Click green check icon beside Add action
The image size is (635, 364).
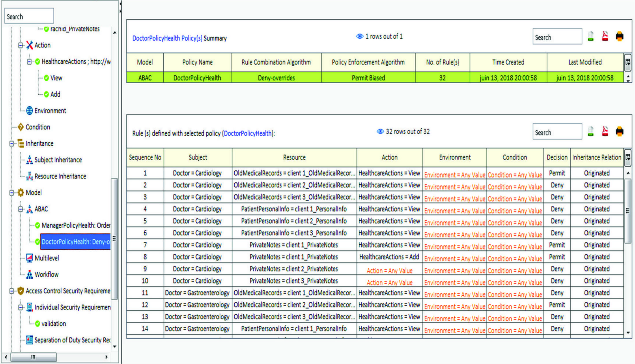coord(46,94)
